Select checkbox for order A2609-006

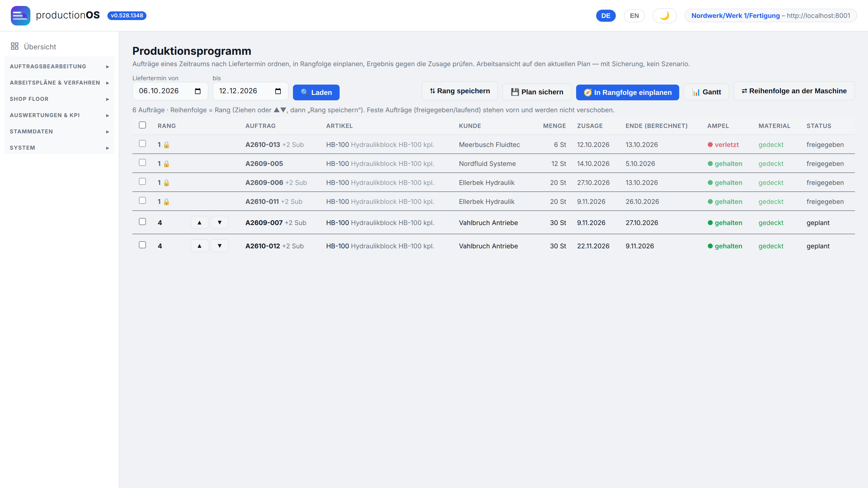click(x=142, y=181)
